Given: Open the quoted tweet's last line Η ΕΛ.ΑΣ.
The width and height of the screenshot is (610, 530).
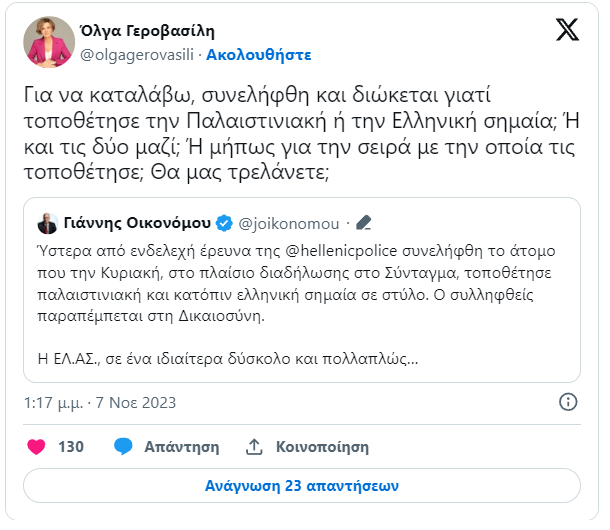Looking at the screenshot, I should (228, 358).
